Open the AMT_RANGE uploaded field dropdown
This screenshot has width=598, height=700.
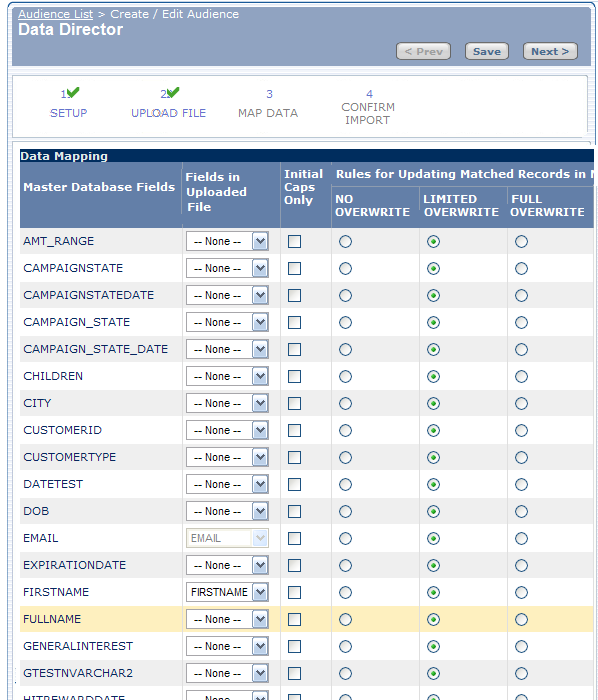227,242
